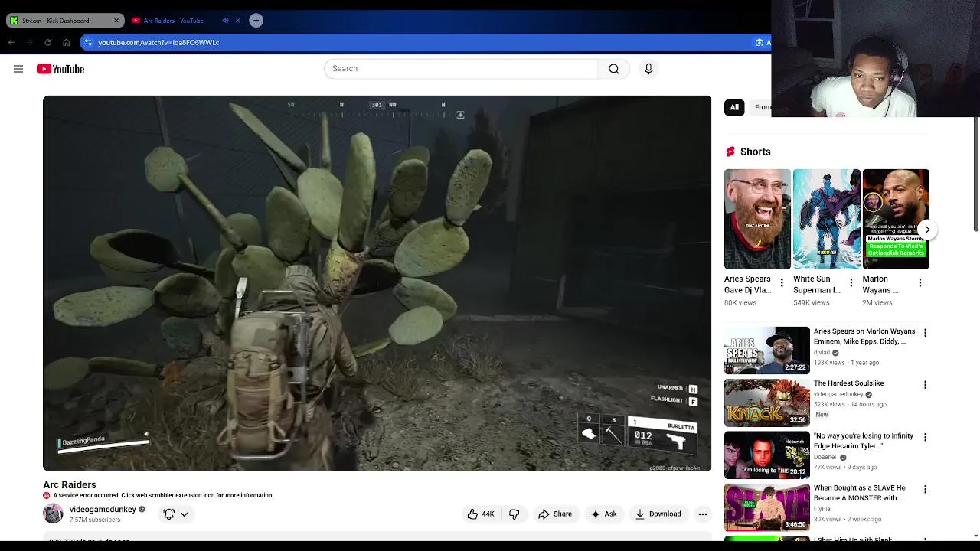
Task: Mute audio on Arc Raiders tab
Action: pos(225,21)
